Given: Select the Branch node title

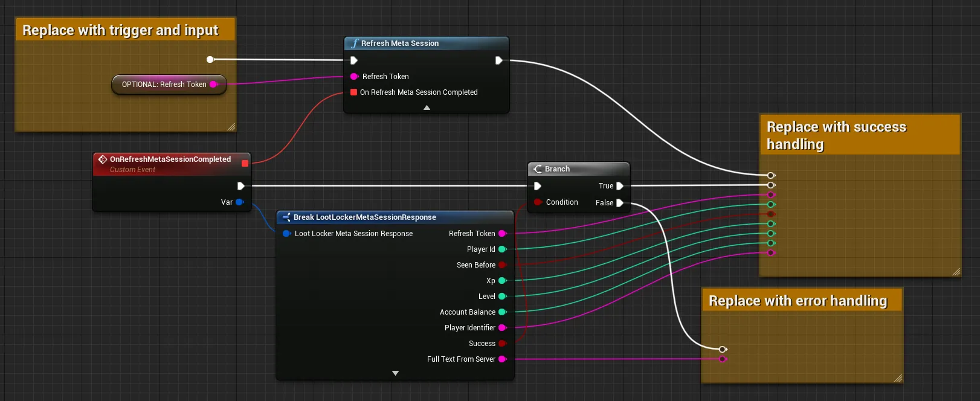Looking at the screenshot, I should click(557, 169).
